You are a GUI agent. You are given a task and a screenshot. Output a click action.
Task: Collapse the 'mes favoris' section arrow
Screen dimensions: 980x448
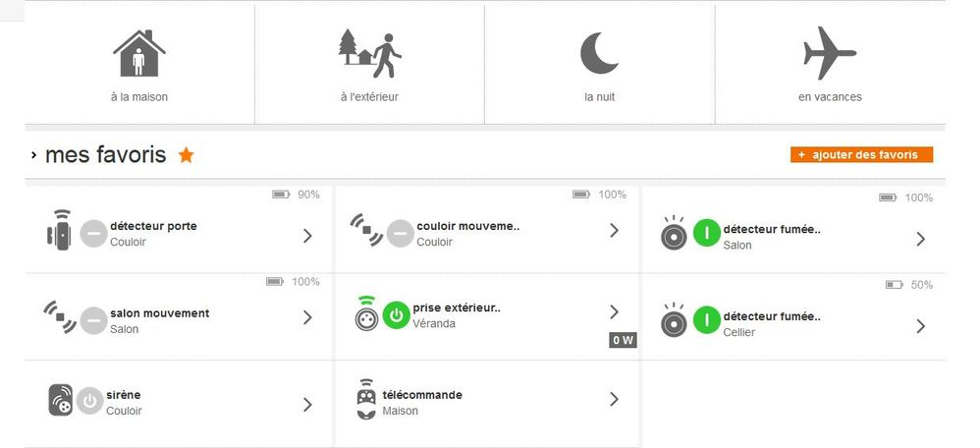pos(34,155)
